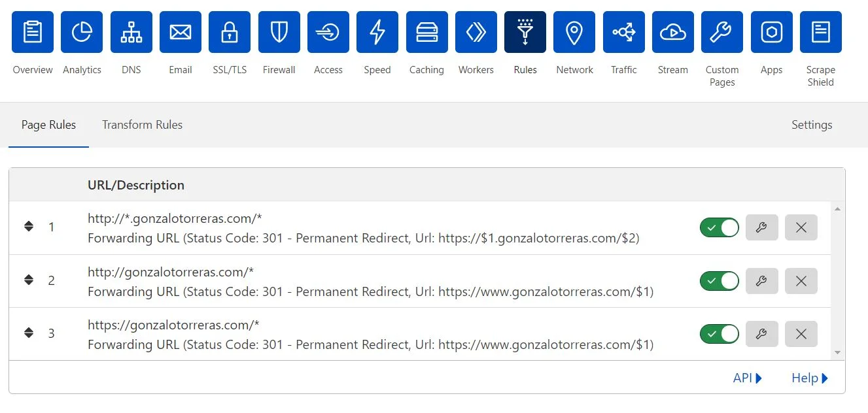Open the Scrape Shield document icon
The width and height of the screenshot is (868, 413).
[x=821, y=32]
